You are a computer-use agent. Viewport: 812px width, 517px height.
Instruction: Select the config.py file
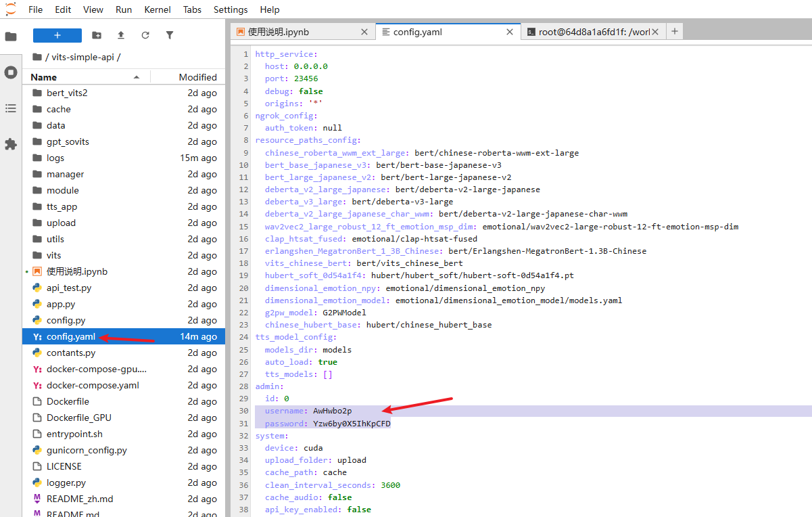pyautogui.click(x=124, y=320)
